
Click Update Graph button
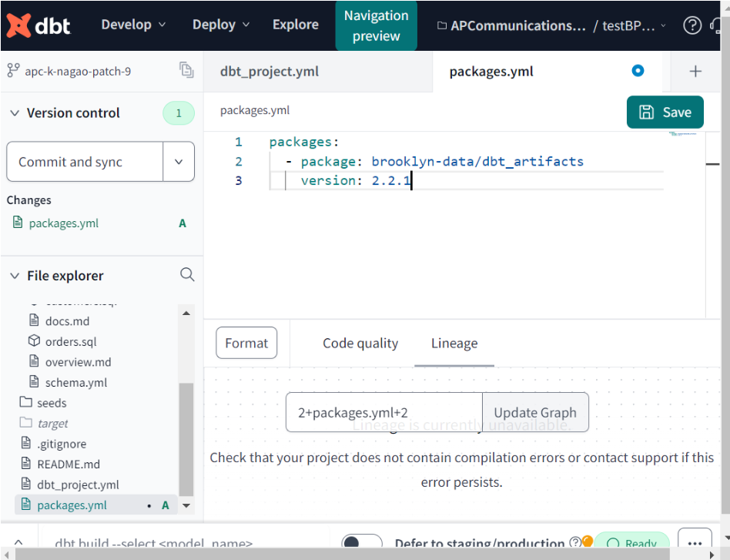535,412
